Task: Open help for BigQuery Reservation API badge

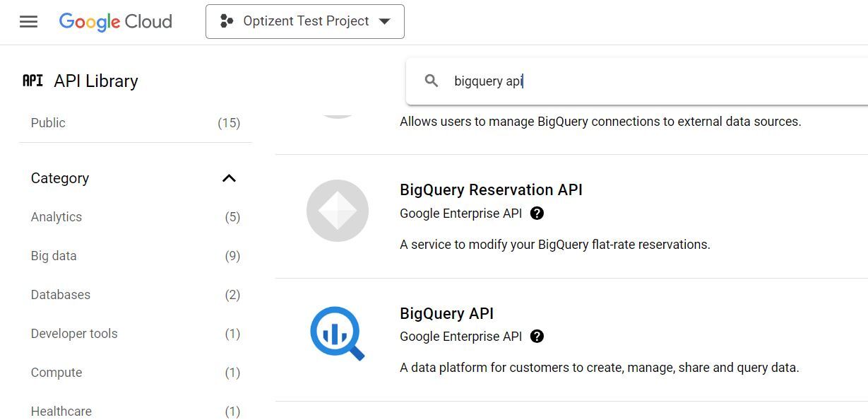Action: (x=537, y=214)
